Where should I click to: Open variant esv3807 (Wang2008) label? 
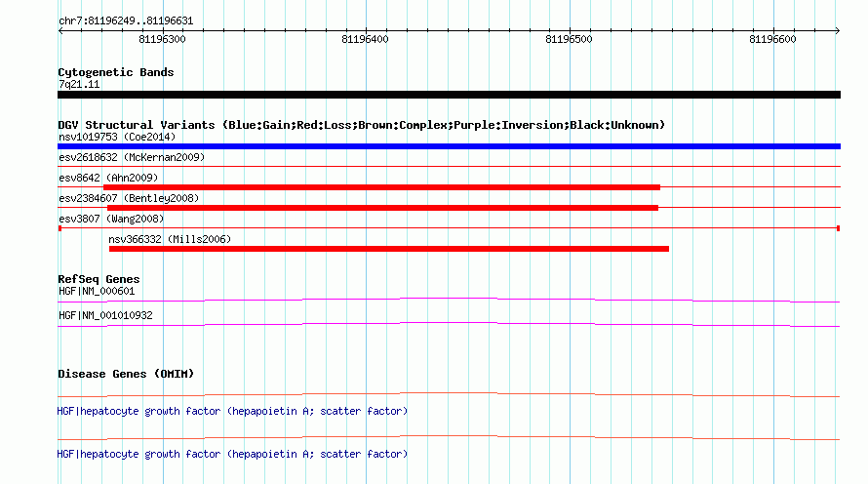(111, 219)
